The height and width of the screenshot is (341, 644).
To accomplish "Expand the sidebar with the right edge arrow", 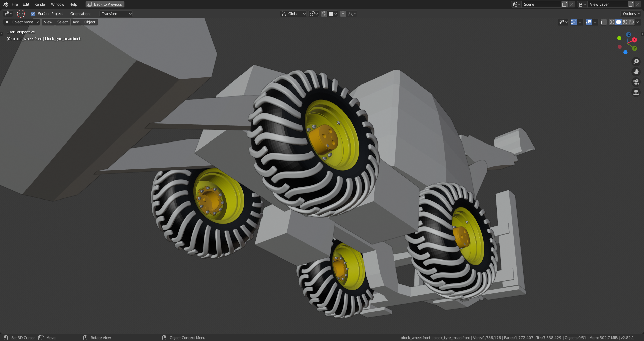I will click(x=642, y=34).
